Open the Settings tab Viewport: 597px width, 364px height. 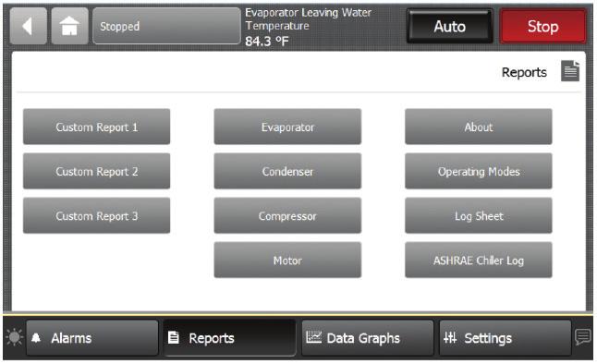(506, 338)
